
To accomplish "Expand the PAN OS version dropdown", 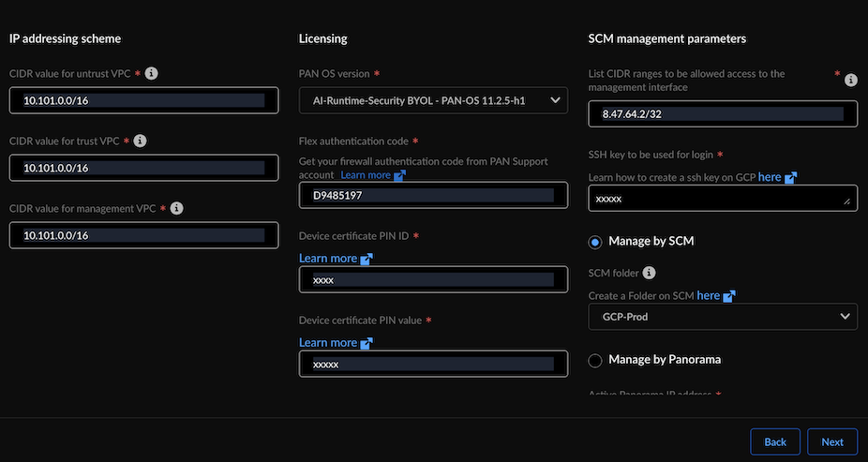I will pos(433,99).
